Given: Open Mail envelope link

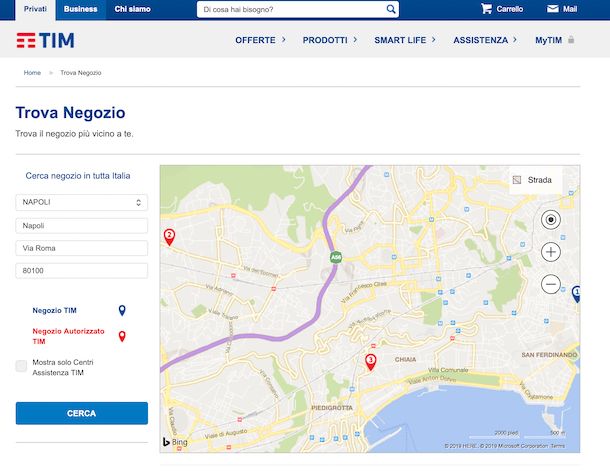Looking at the screenshot, I should 562,9.
